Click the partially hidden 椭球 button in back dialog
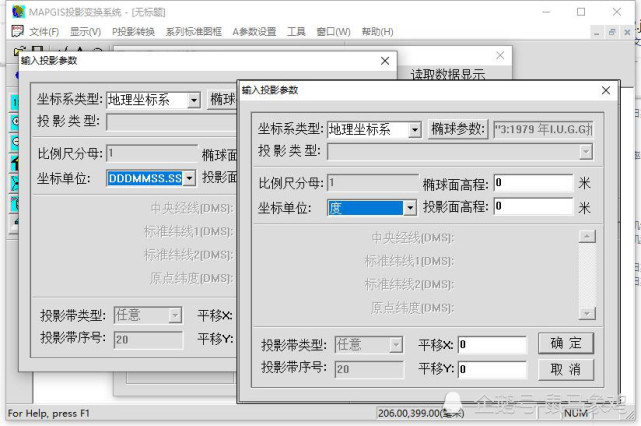Screen dimensions: 641x426 coord(222,99)
